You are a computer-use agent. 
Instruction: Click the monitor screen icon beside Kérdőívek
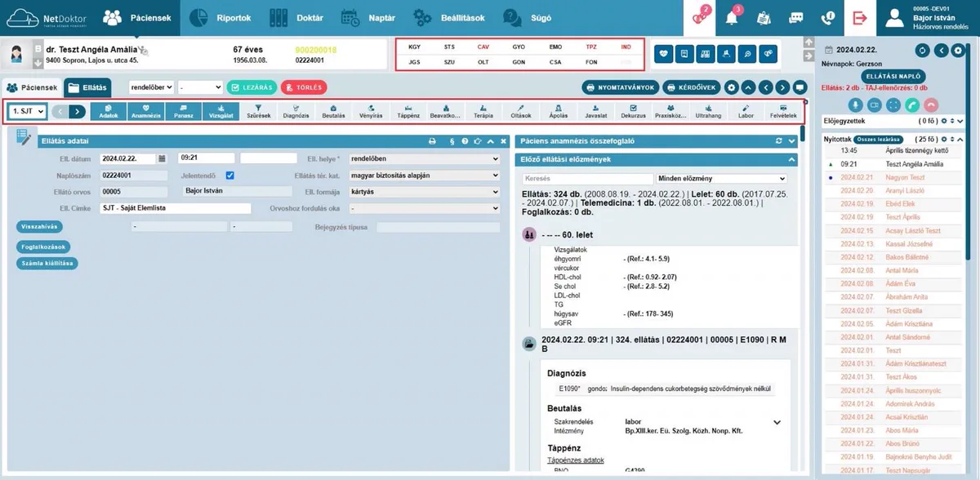tap(800, 87)
